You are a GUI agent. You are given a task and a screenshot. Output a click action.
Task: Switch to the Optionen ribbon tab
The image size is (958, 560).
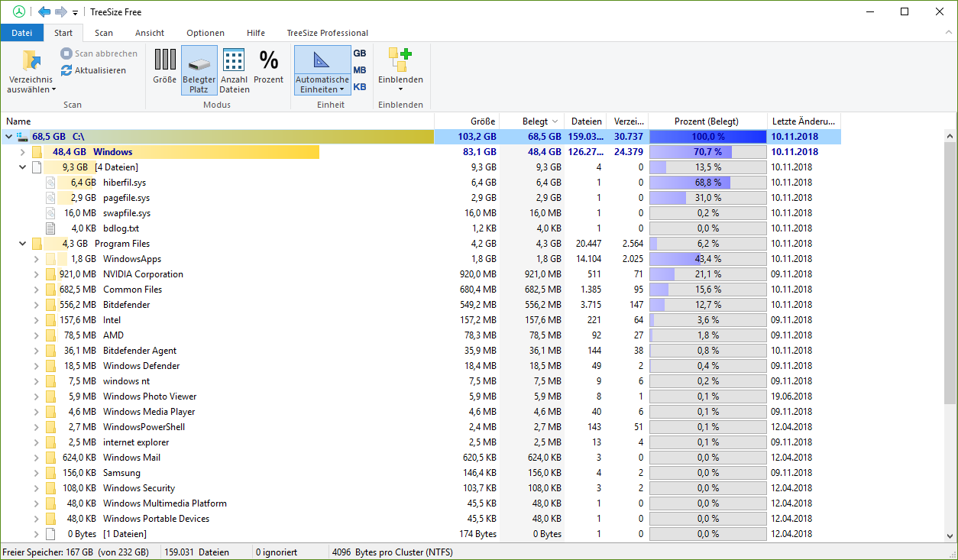[206, 33]
